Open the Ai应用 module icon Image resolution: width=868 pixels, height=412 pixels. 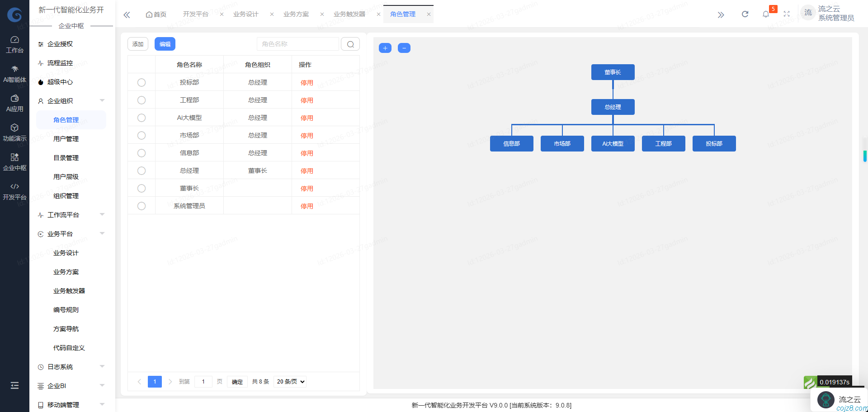tap(14, 100)
